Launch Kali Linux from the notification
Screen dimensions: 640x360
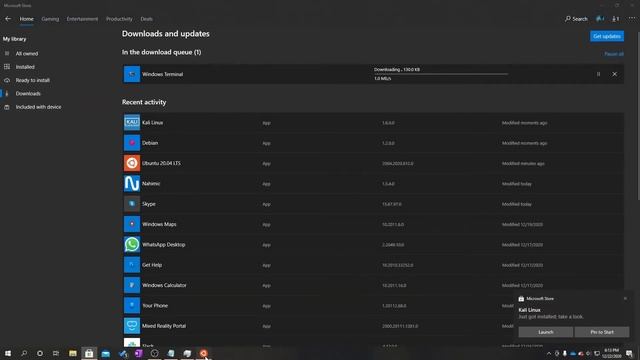(545, 332)
